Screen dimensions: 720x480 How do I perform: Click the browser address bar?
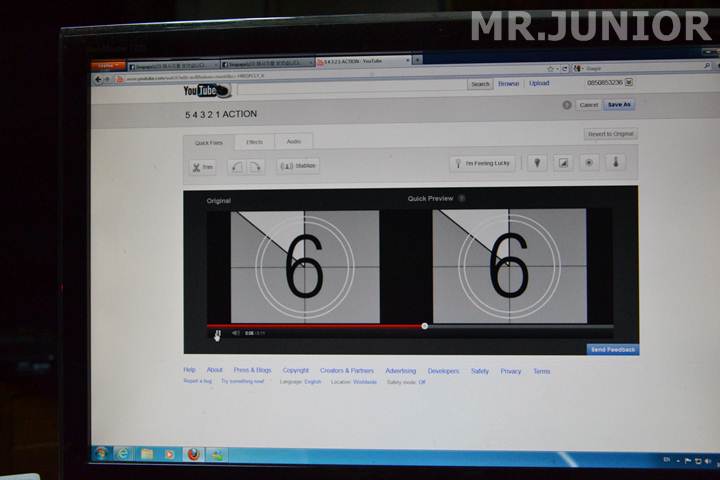click(x=328, y=74)
